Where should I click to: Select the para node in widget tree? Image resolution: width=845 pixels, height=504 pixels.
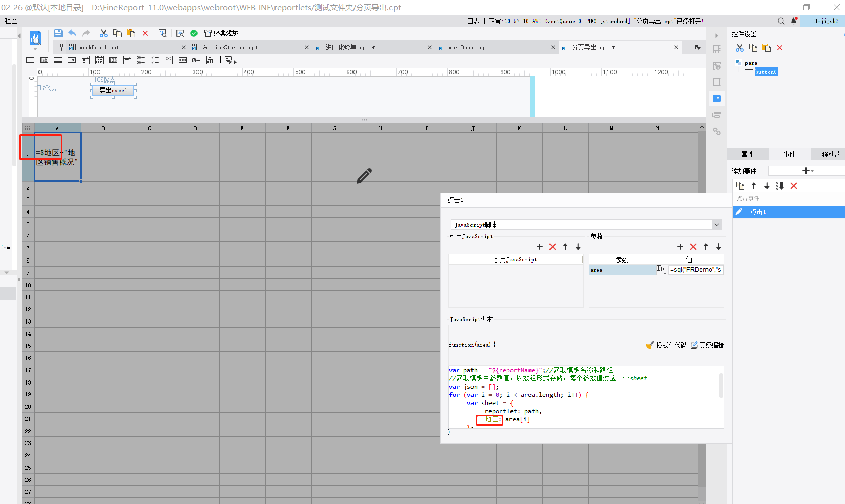click(x=746, y=63)
